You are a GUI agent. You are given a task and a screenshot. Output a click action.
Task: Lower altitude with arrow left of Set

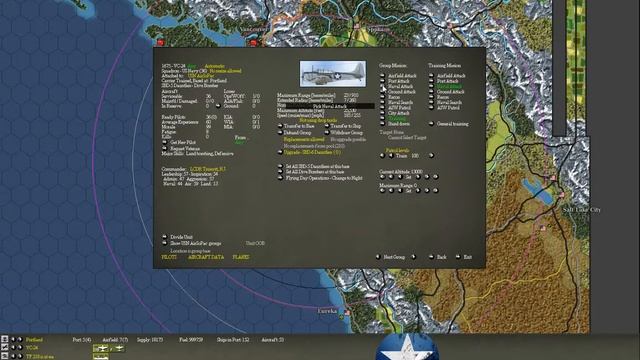[400, 177]
